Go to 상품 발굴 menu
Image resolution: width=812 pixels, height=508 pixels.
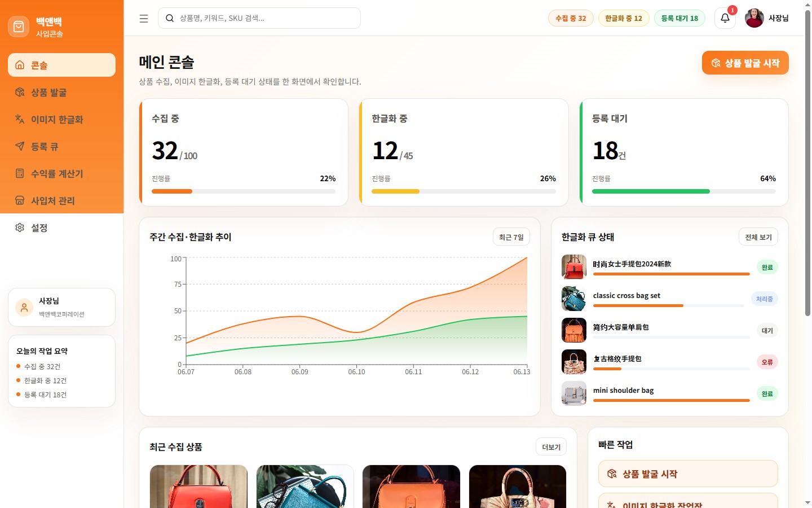click(x=61, y=92)
